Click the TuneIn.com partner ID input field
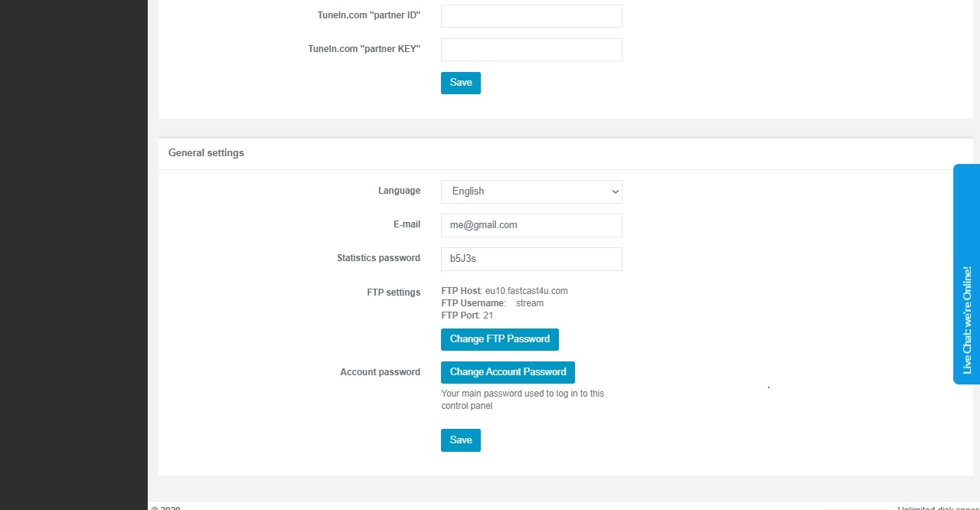The height and width of the screenshot is (510, 980). point(531,16)
